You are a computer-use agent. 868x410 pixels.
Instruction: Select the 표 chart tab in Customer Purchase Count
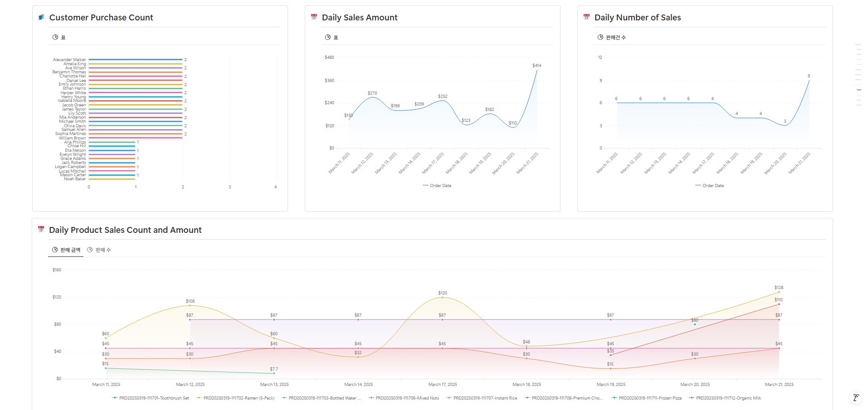(59, 37)
